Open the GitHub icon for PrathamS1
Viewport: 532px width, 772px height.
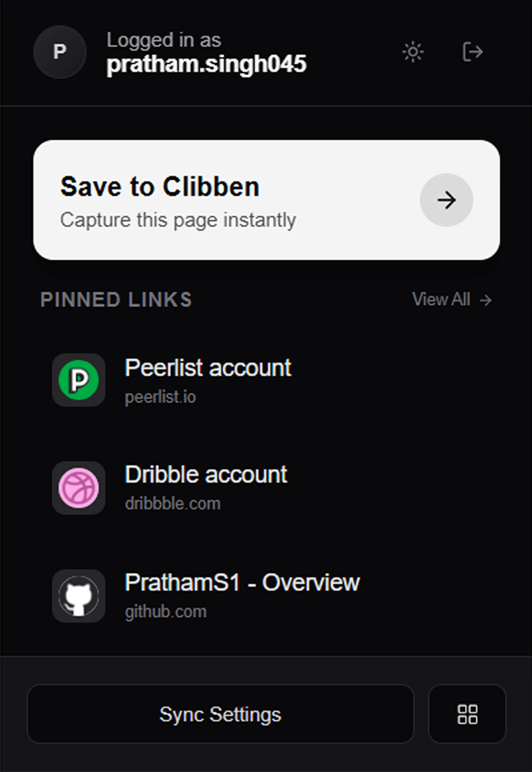pyautogui.click(x=78, y=596)
